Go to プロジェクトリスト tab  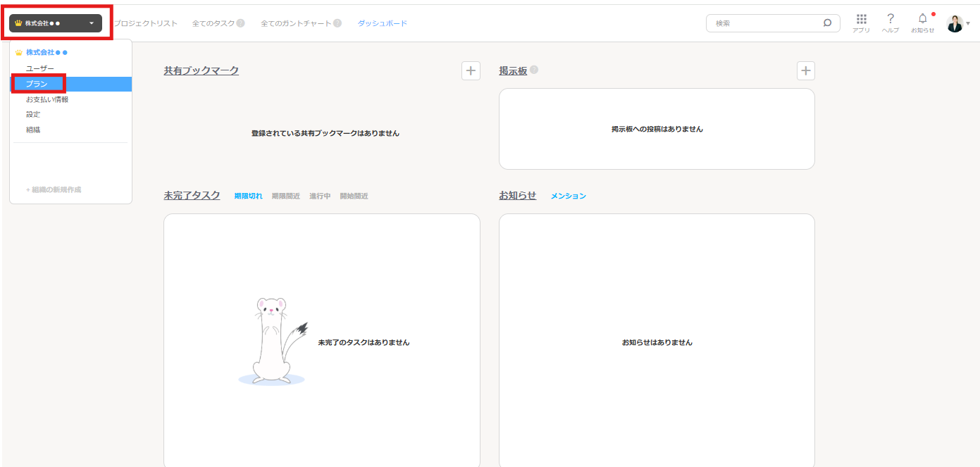coord(145,23)
